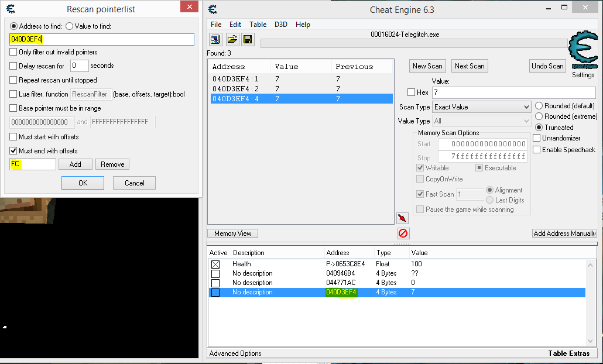Click the red arrow add-to-list icon
This screenshot has height=364, width=603.
(x=402, y=218)
